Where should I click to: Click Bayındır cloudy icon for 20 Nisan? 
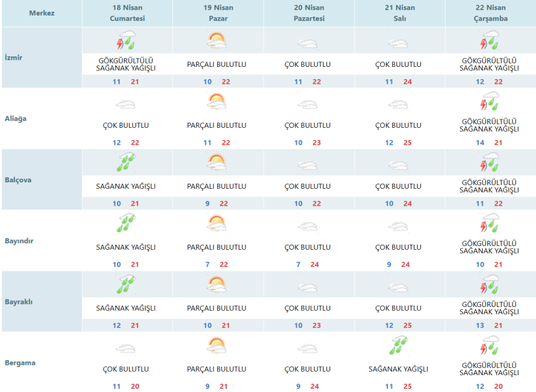pos(307,225)
